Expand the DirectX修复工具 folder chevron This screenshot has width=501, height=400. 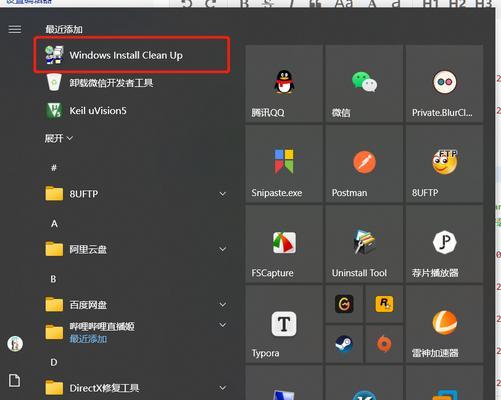tap(223, 388)
